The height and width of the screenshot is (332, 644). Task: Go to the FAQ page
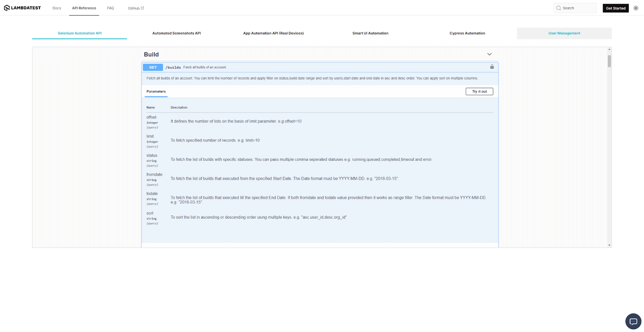[x=110, y=8]
